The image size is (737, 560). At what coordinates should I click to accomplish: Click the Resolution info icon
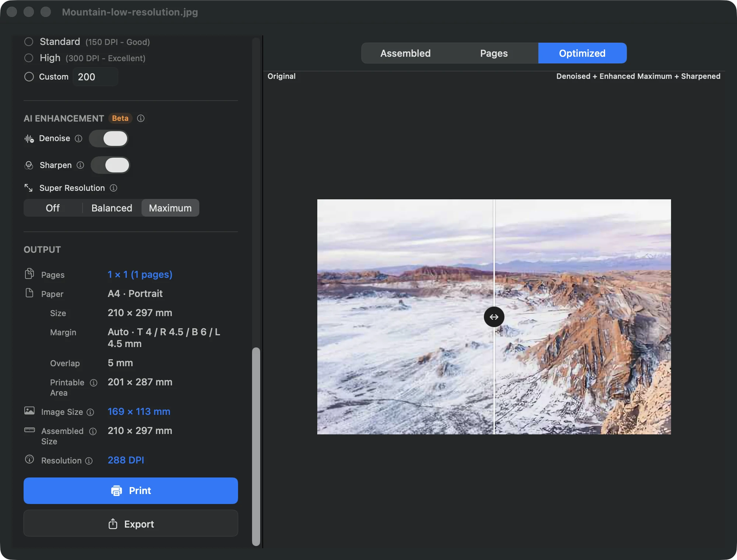[89, 461]
